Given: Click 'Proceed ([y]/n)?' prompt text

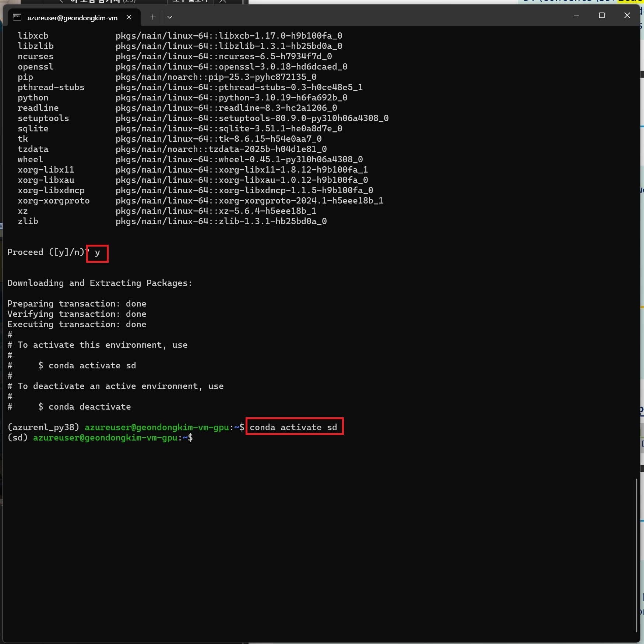Looking at the screenshot, I should click(48, 252).
